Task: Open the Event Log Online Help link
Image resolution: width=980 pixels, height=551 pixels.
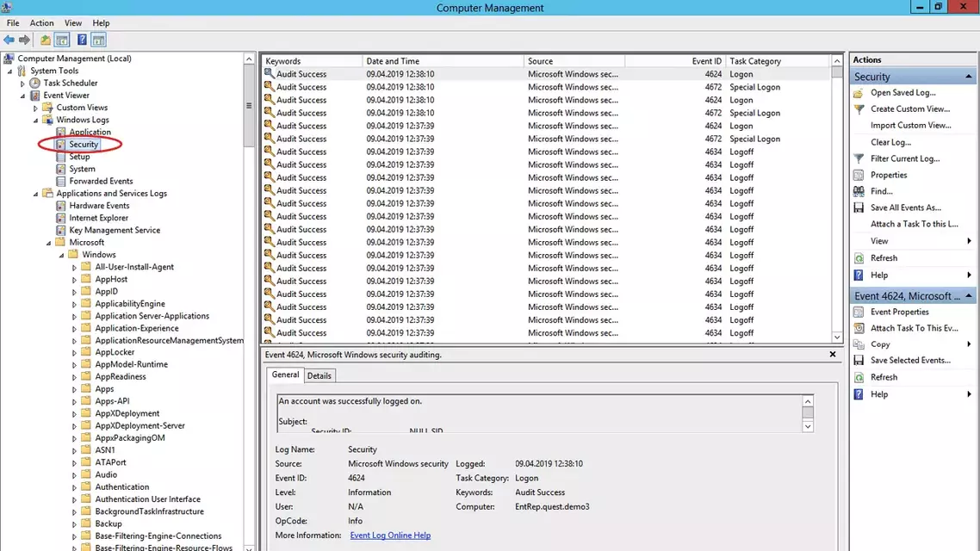Action: (x=390, y=536)
